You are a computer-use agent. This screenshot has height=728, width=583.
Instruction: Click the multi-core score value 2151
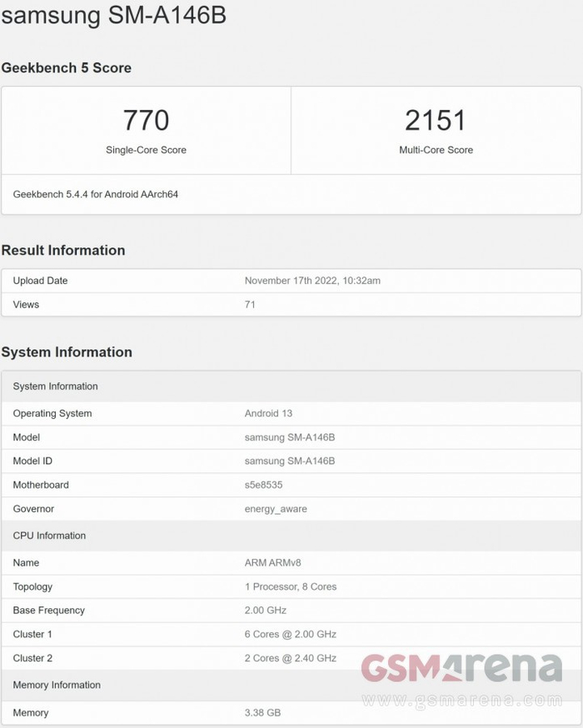click(x=436, y=120)
